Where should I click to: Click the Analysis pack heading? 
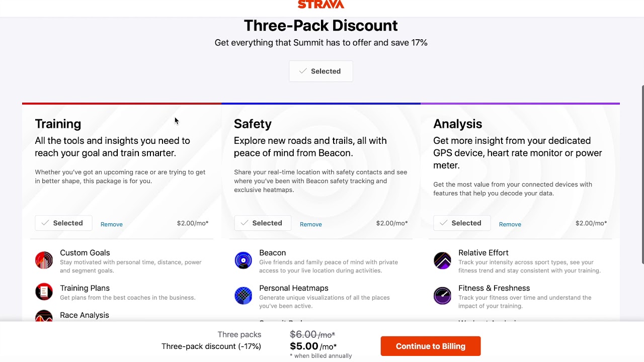click(x=457, y=124)
